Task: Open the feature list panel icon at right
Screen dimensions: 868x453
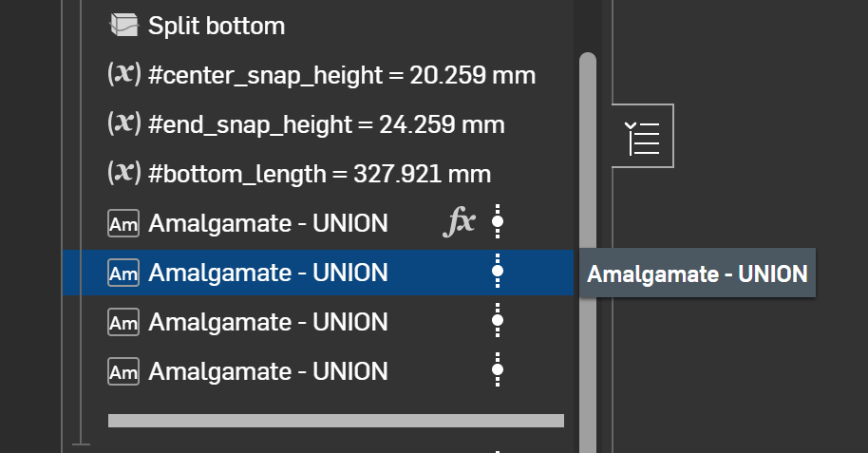Action: point(643,137)
